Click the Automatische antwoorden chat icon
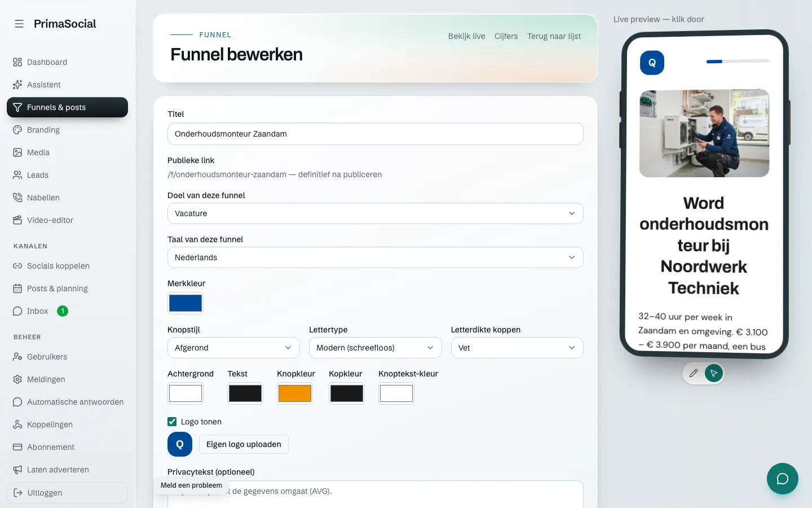 click(17, 402)
